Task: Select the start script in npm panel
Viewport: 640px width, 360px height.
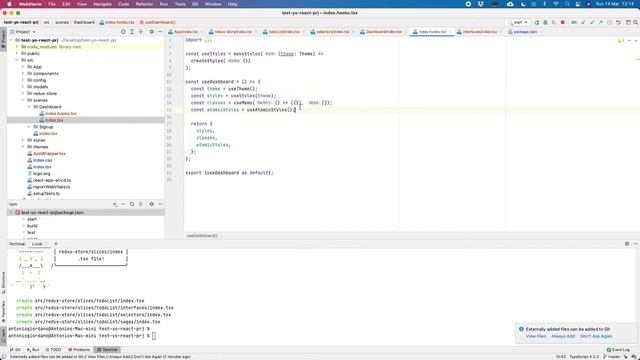Action: (32, 219)
